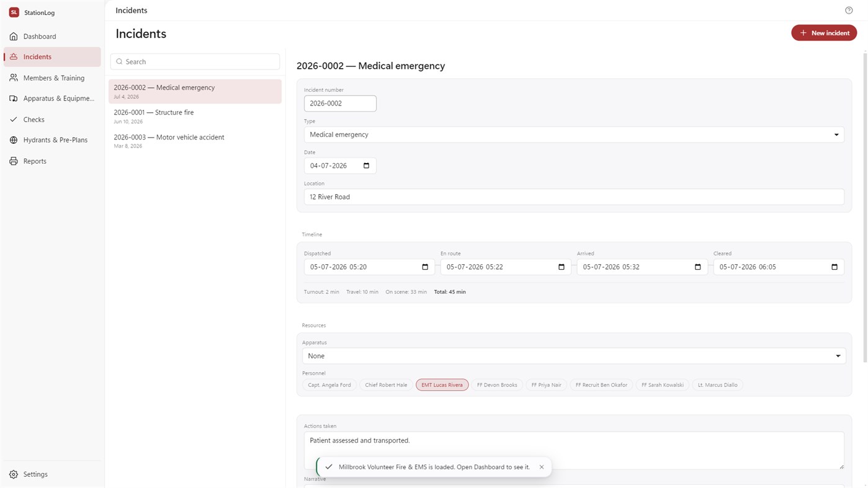Toggle FF Recruit Ben Okafor personnel chip

coord(601,385)
